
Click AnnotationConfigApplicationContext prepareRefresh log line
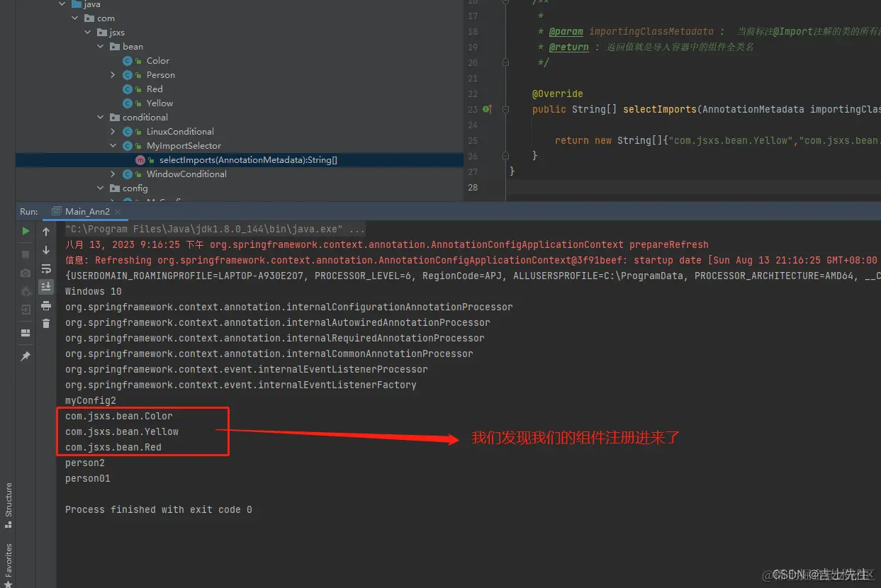[387, 244]
